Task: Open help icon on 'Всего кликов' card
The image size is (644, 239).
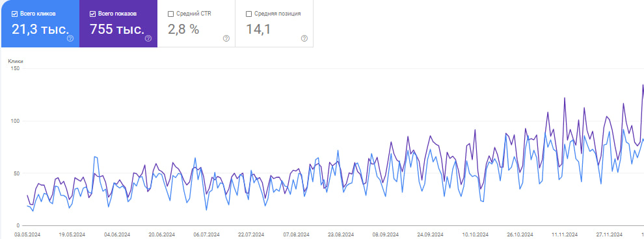Action: [70, 38]
